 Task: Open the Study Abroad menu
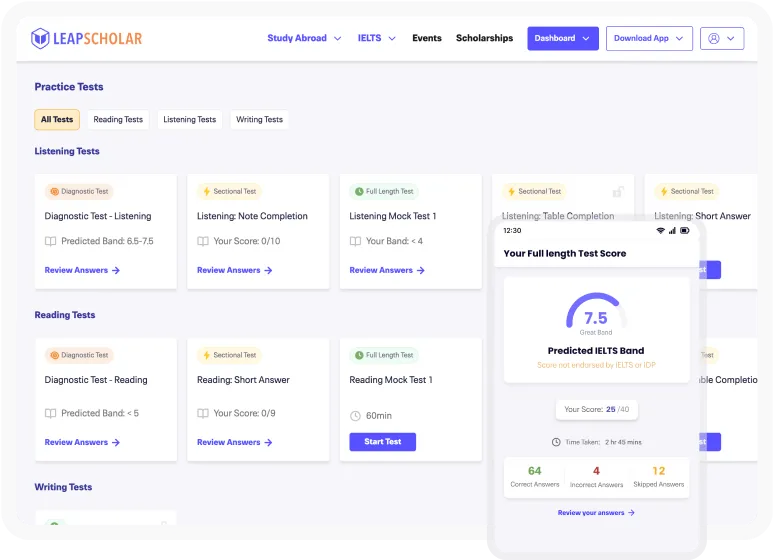(297, 38)
